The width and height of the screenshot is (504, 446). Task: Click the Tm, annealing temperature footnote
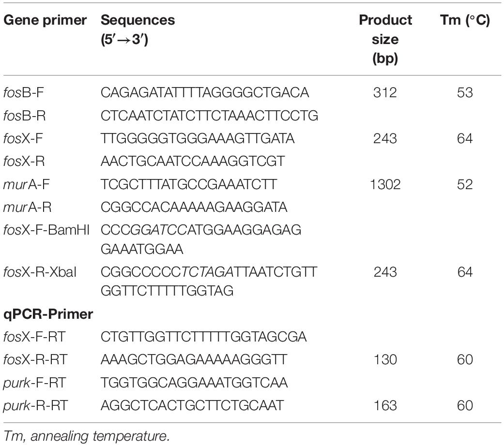point(87,436)
